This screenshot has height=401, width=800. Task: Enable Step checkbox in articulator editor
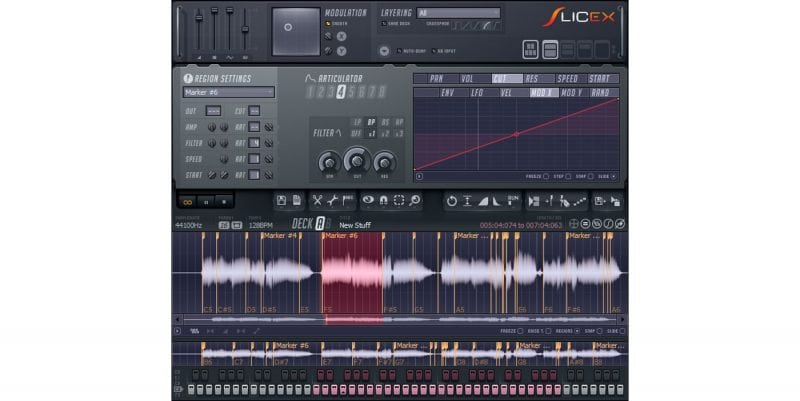coord(567,177)
